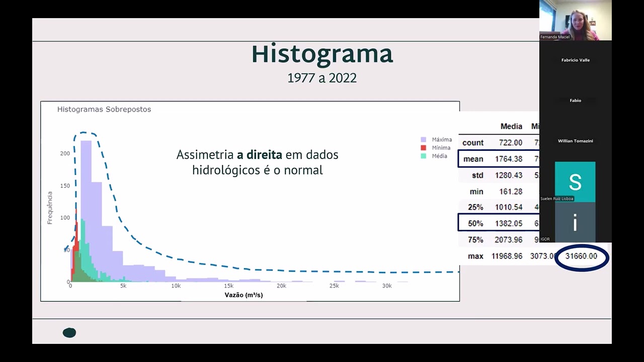
Task: Select Fernanda Maciel's video thumbnail
Action: click(x=576, y=20)
